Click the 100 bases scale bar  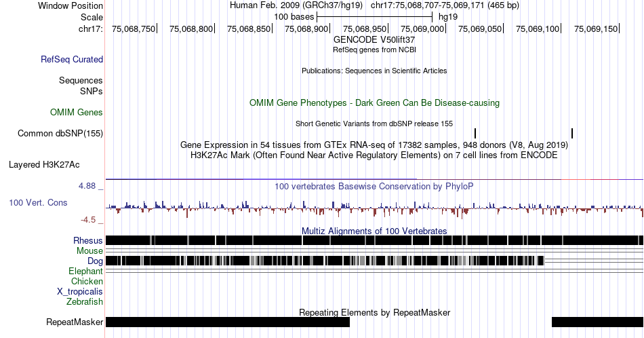(x=375, y=17)
